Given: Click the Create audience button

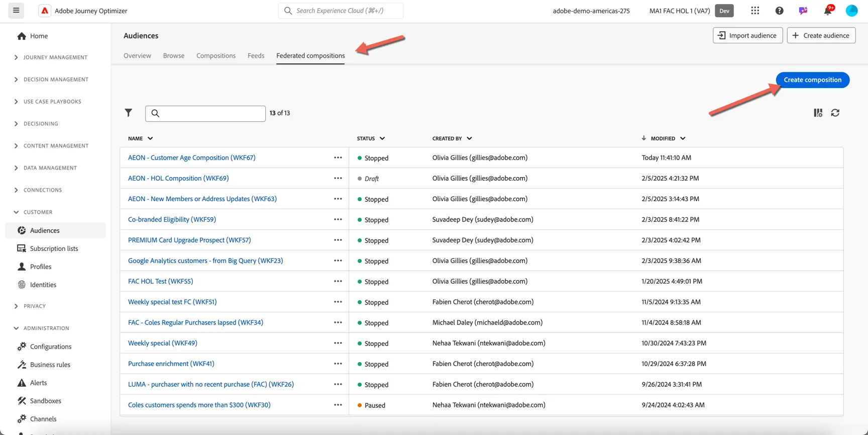Looking at the screenshot, I should (821, 35).
